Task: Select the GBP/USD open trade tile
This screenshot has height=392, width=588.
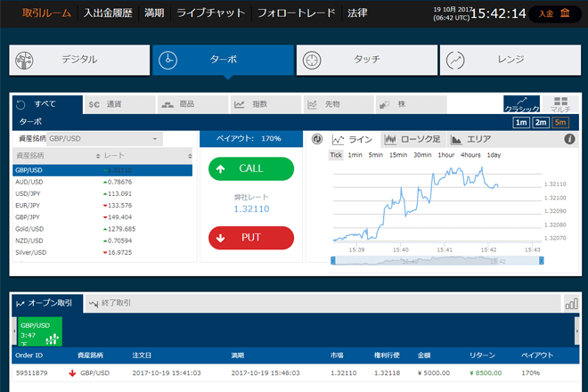Action: tap(40, 331)
